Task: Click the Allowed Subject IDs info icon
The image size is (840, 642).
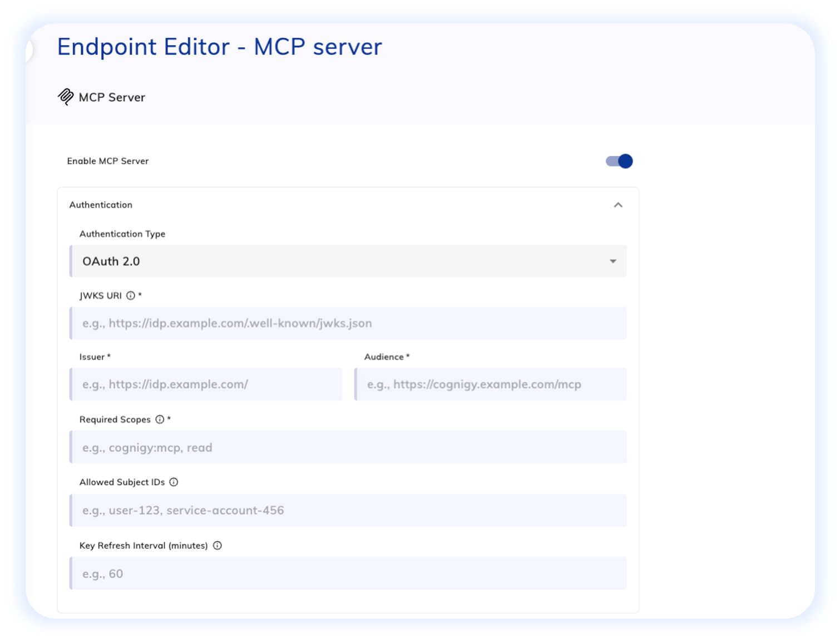Action: coord(174,482)
